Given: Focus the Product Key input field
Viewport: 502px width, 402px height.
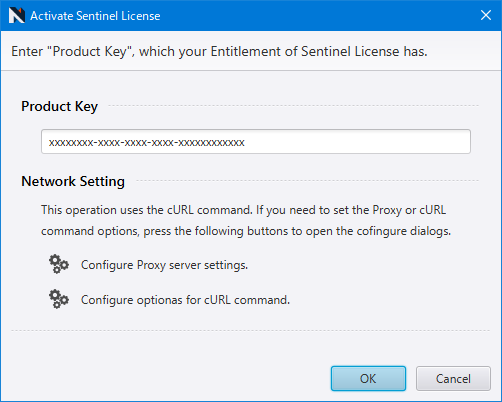Looking at the screenshot, I should [256, 142].
